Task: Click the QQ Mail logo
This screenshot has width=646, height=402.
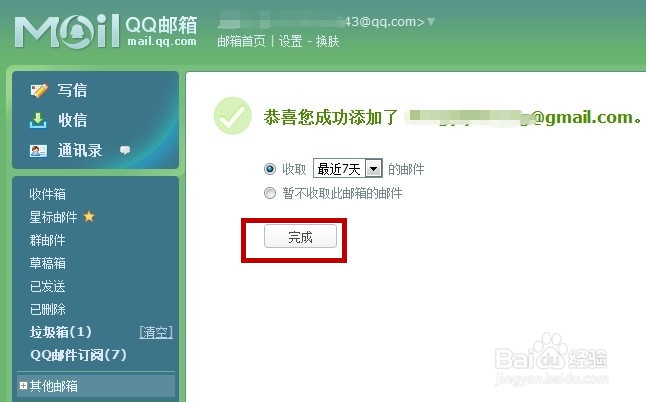Action: pos(106,31)
